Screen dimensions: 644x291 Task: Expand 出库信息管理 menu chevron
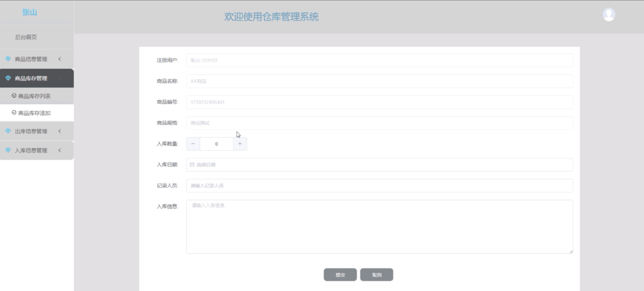pos(60,131)
